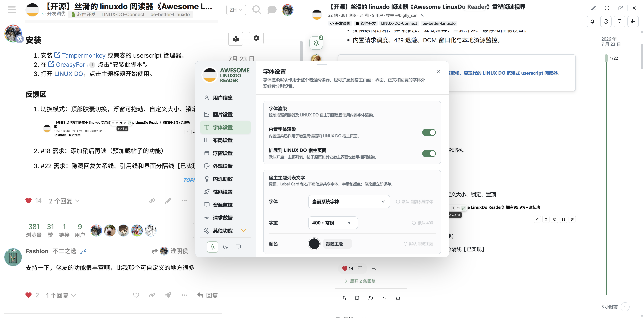644x318 pixels.
Task: Open 请求数据 in settings sidebar
Action: pyautogui.click(x=226, y=218)
